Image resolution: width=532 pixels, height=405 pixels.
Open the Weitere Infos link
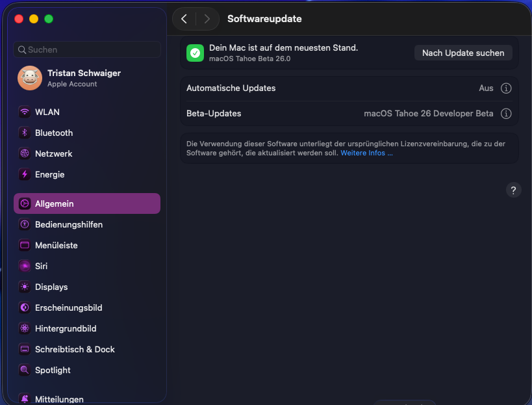tap(366, 153)
